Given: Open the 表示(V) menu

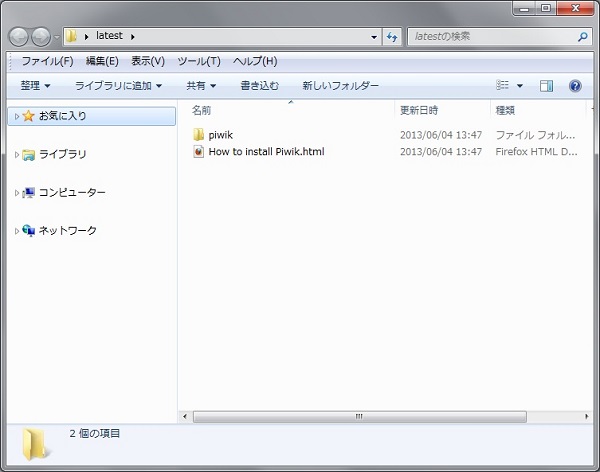Looking at the screenshot, I should tap(148, 61).
